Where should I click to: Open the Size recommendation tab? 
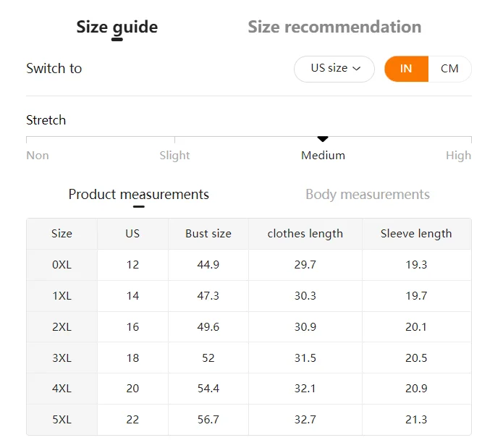click(x=334, y=28)
